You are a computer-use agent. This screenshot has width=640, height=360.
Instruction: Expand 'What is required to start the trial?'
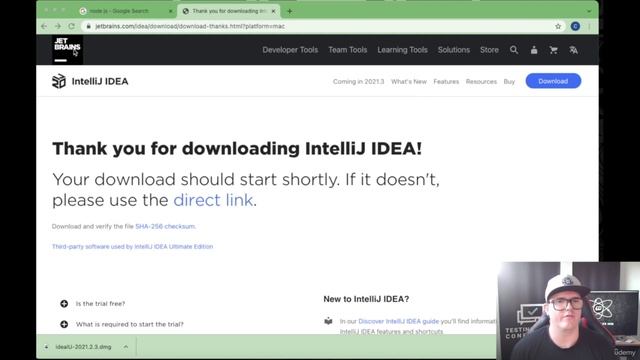coord(64,324)
